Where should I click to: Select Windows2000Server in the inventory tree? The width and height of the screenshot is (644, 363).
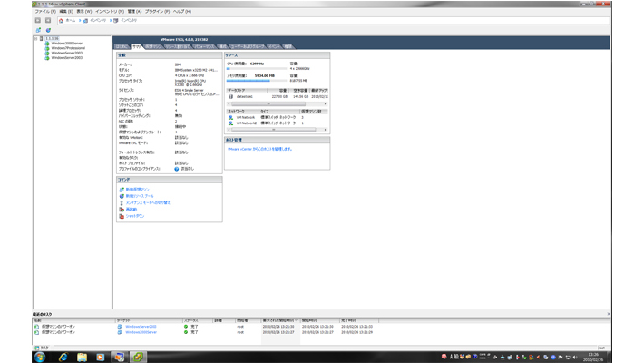pyautogui.click(x=66, y=44)
